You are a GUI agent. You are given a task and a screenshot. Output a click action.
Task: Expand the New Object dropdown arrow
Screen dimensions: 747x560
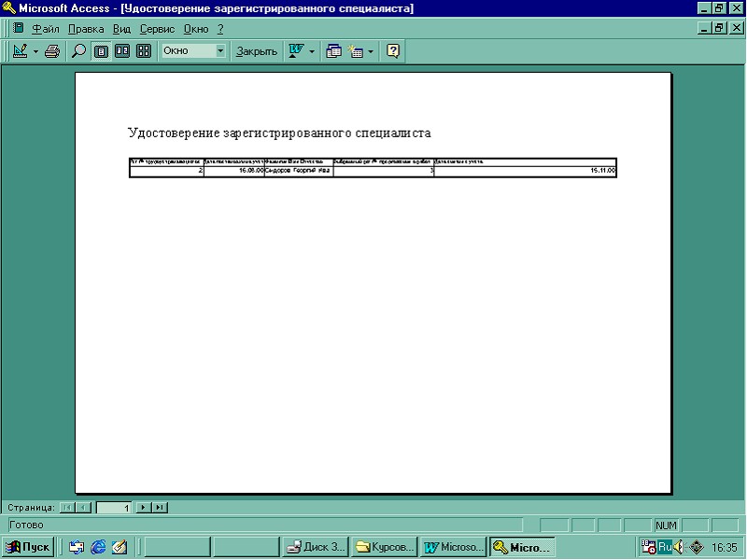click(371, 51)
